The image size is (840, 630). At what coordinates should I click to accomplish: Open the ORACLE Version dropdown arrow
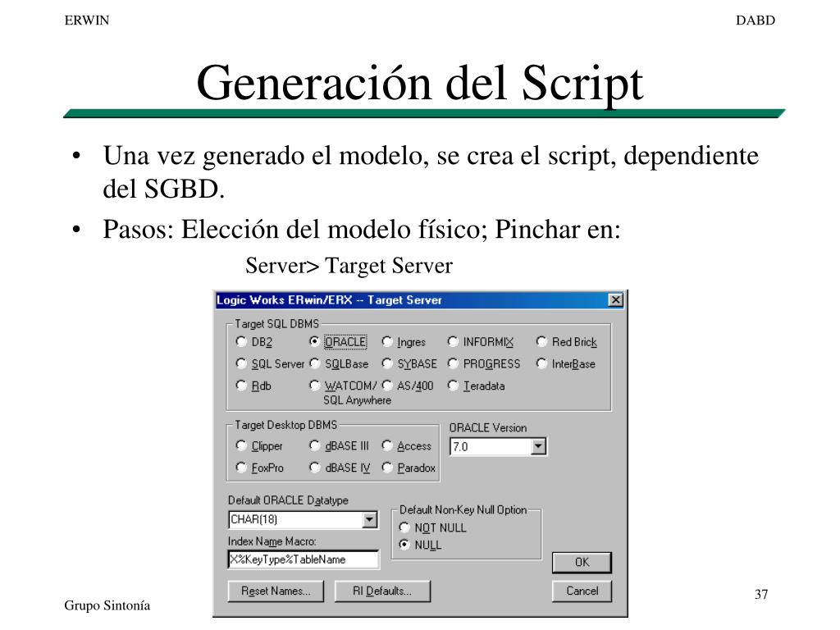(538, 446)
